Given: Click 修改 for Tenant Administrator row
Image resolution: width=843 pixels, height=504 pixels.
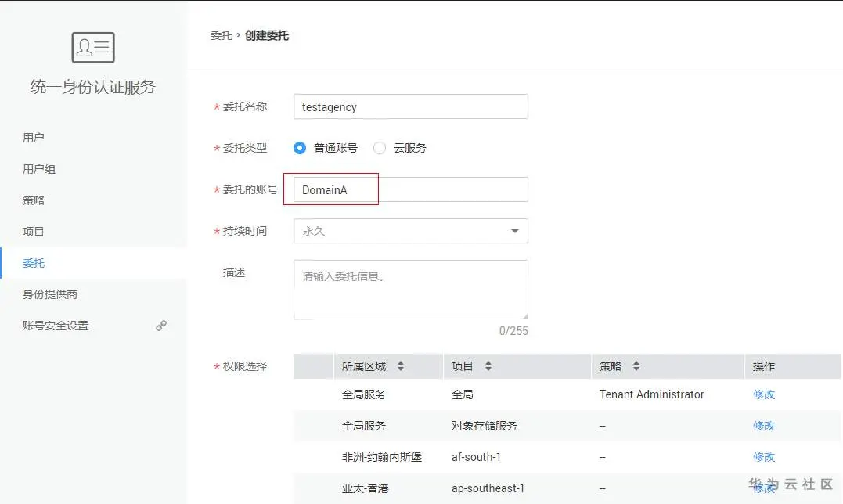Looking at the screenshot, I should point(763,394).
